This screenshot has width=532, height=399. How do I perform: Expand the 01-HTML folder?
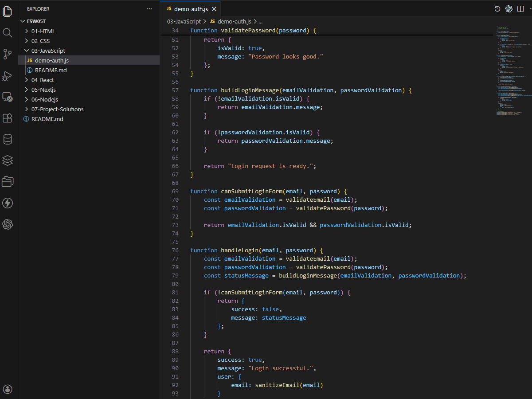pyautogui.click(x=44, y=31)
